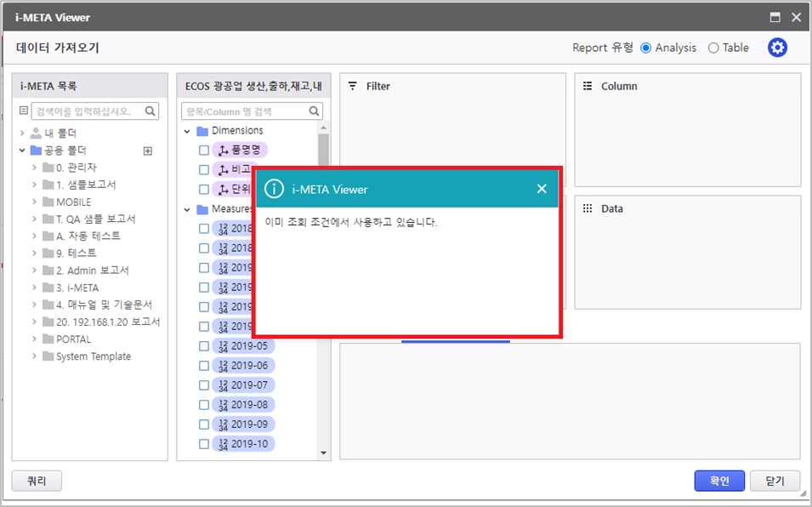Collapse the 공용 폴더 tree node
The width and height of the screenshot is (812, 507).
tap(22, 151)
